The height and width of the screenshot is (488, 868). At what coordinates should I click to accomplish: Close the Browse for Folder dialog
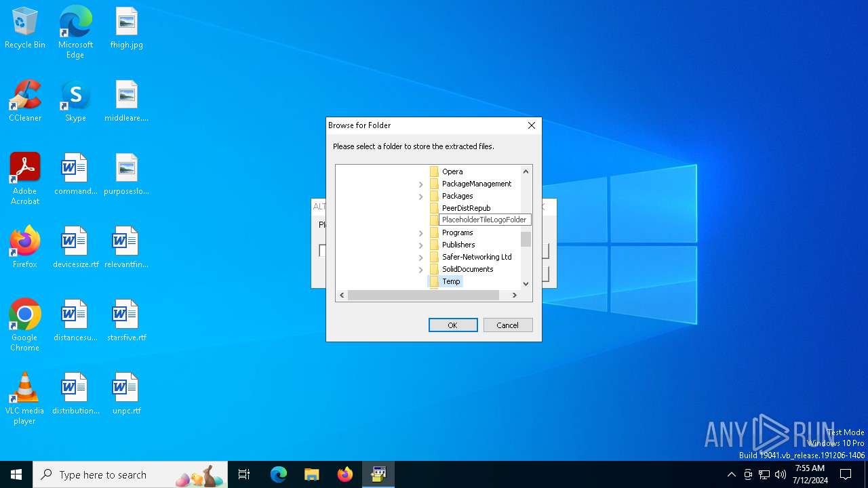(532, 125)
